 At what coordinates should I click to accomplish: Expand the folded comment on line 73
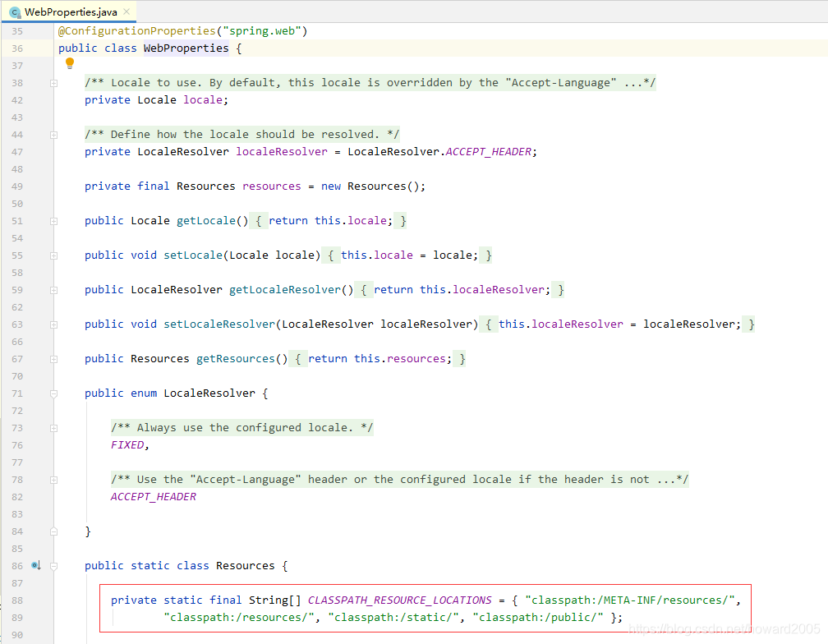(x=54, y=428)
